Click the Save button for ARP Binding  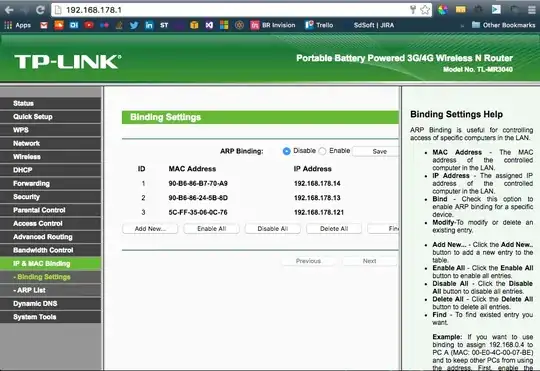pyautogui.click(x=376, y=151)
